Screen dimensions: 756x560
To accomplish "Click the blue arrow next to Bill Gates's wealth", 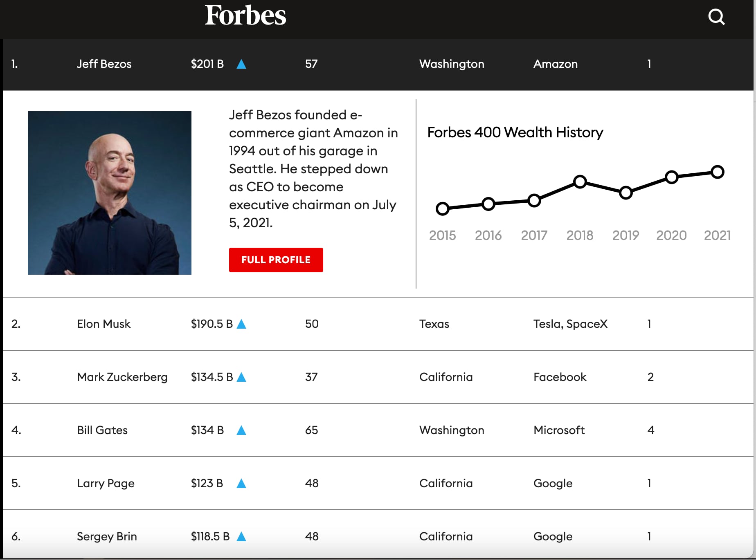I will (x=242, y=430).
